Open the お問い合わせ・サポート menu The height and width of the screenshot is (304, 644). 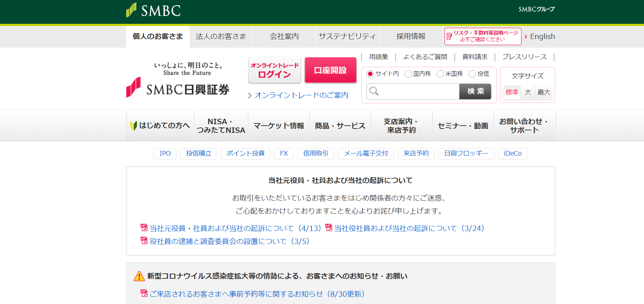tap(525, 126)
